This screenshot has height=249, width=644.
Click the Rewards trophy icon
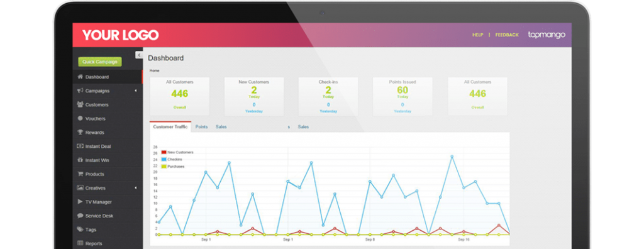[x=80, y=132]
